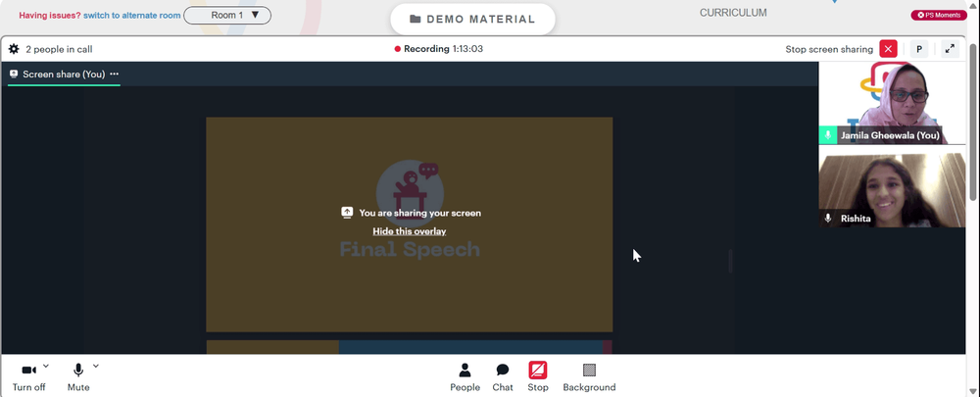This screenshot has height=397, width=980.
Task: Click 'Having issues?' text
Action: coord(49,15)
